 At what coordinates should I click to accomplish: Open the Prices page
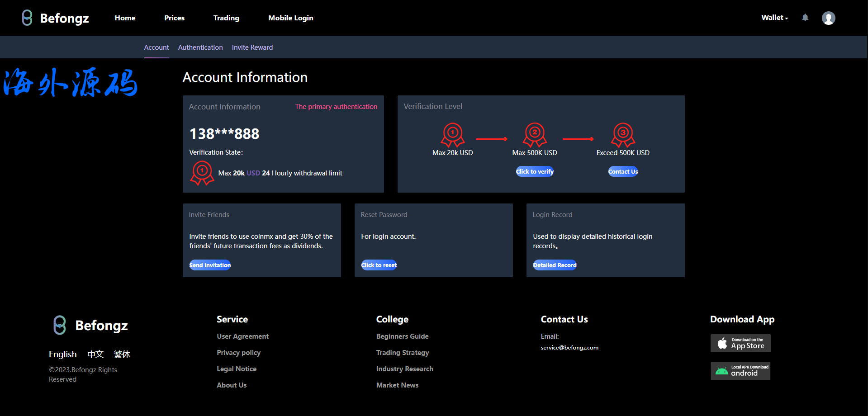(x=174, y=18)
